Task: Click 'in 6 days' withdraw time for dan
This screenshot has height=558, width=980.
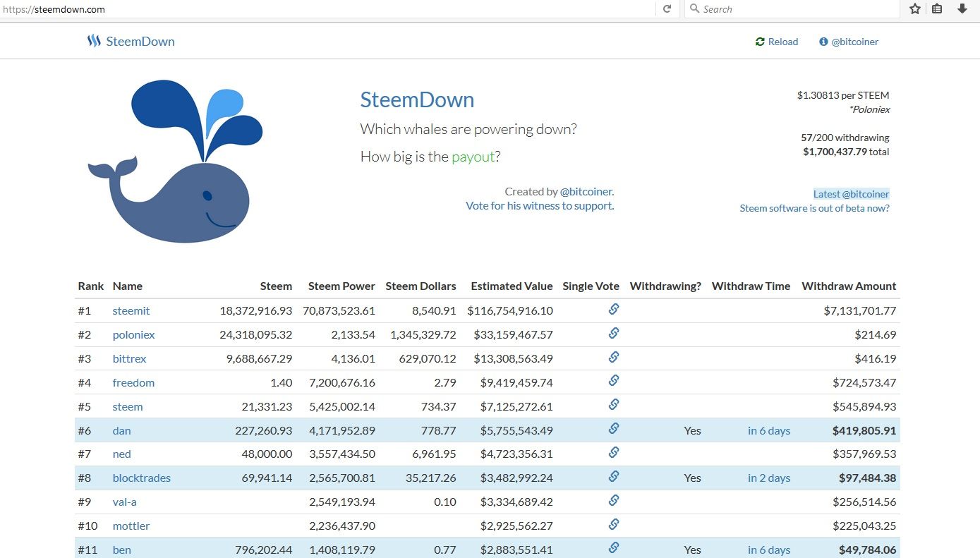Action: (769, 430)
